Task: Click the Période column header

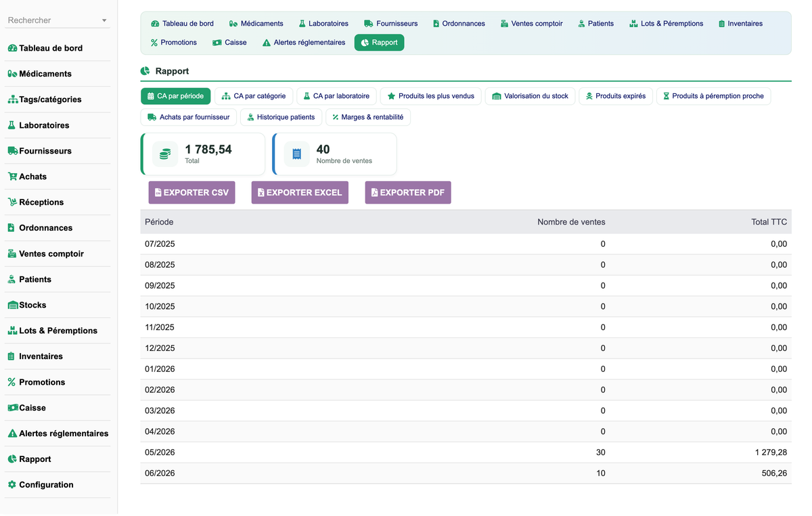Action: [159, 222]
